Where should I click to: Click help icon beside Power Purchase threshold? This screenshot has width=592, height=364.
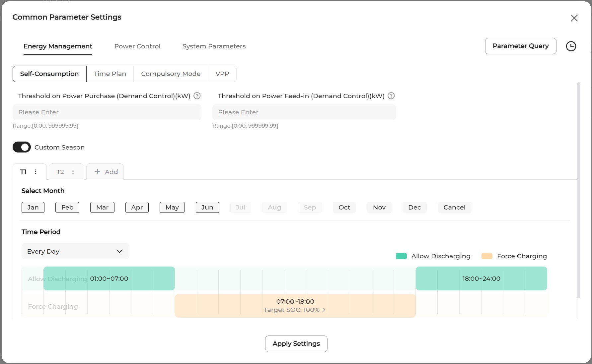(197, 96)
